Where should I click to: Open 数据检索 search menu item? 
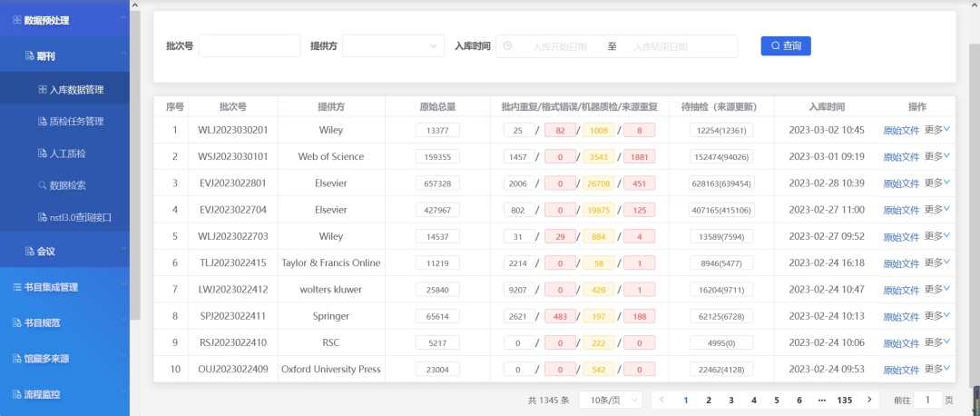point(68,185)
